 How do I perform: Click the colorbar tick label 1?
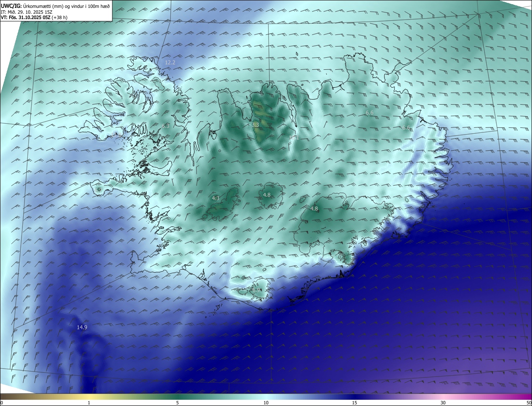89,403
